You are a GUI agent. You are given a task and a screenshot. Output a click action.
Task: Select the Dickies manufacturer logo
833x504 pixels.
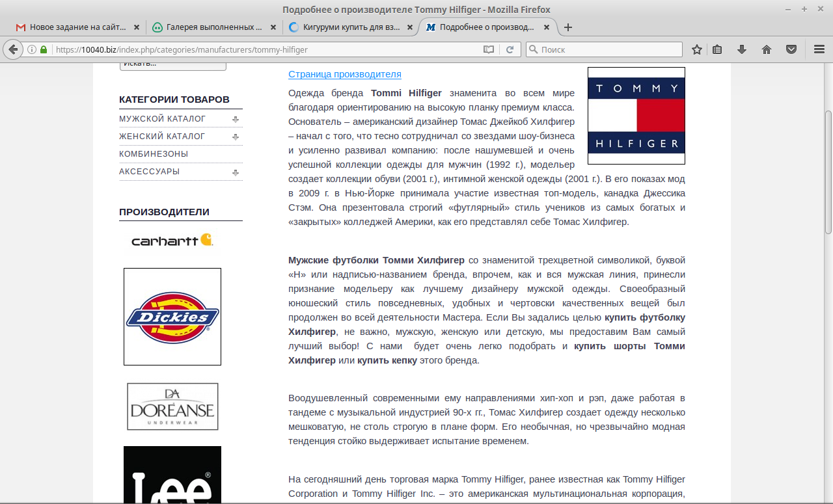[172, 317]
